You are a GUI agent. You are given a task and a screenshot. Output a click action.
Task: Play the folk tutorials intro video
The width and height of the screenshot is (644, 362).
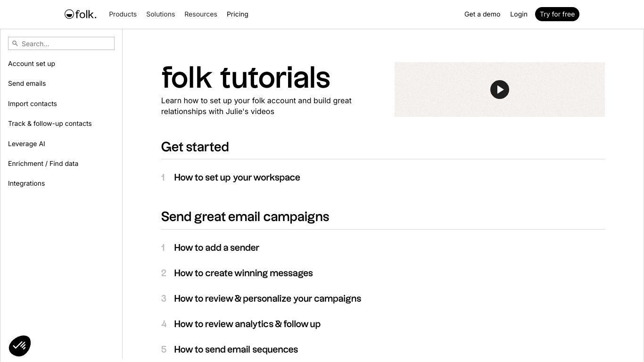[x=500, y=90]
